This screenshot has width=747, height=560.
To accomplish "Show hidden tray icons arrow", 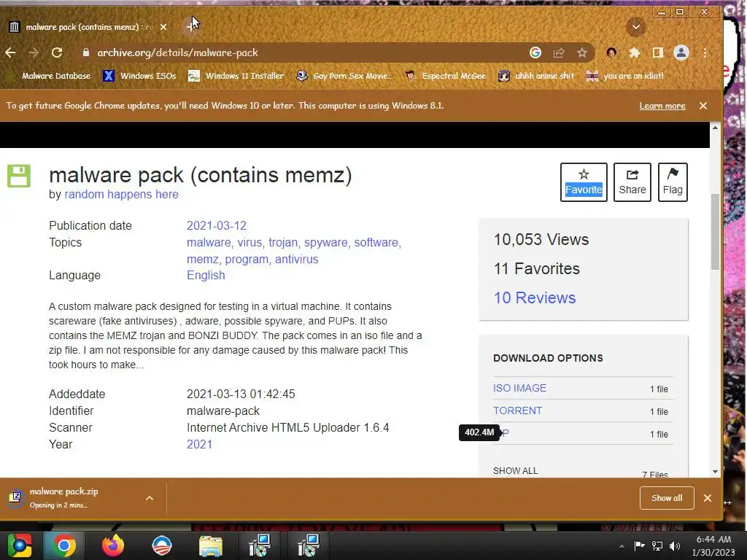I will tap(622, 546).
